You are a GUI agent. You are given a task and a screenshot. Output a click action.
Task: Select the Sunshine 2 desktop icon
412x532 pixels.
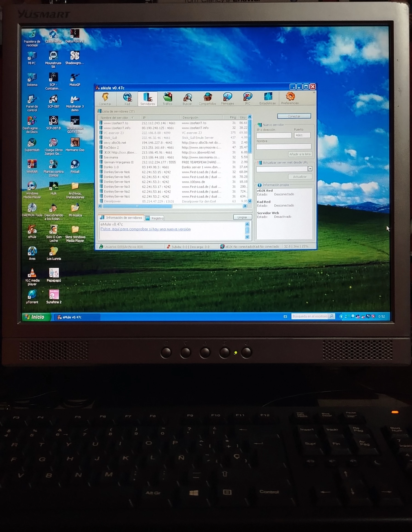click(x=54, y=297)
